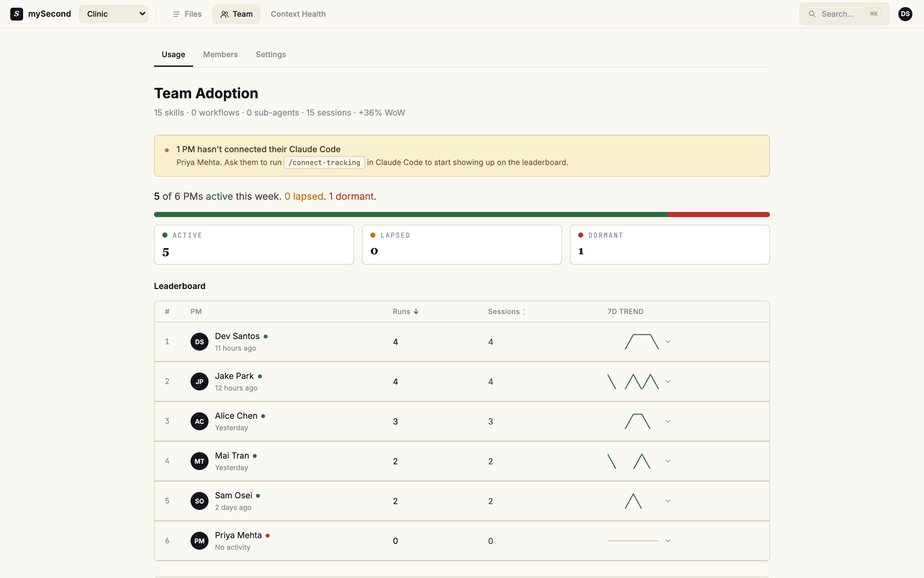Click the /connect-tracking command chip
Screen dimensions: 924x578
324,162
